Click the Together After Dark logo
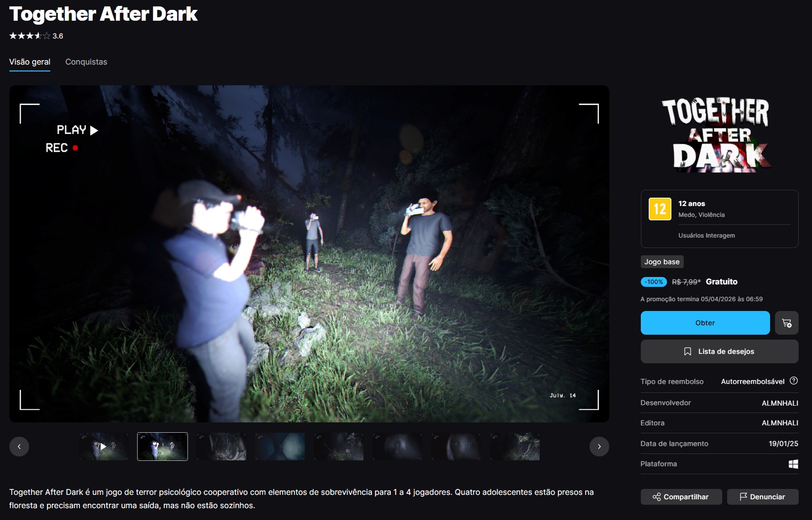 (719, 135)
